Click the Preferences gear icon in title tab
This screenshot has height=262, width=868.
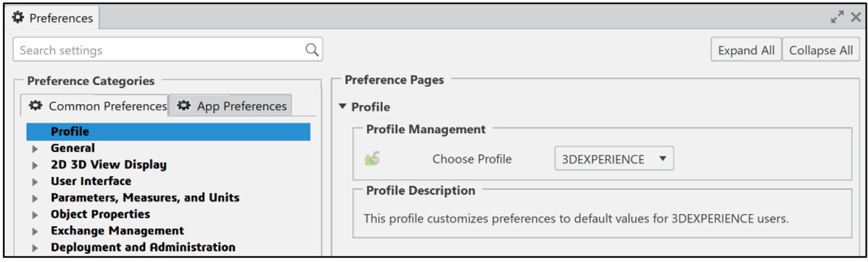pos(18,18)
